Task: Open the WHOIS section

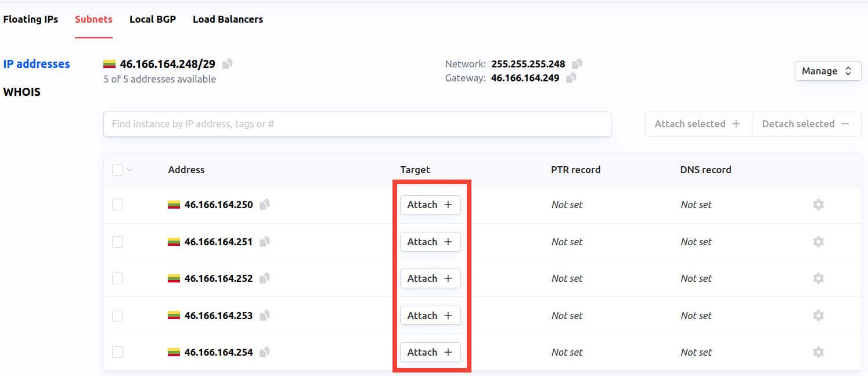Action: pyautogui.click(x=22, y=91)
